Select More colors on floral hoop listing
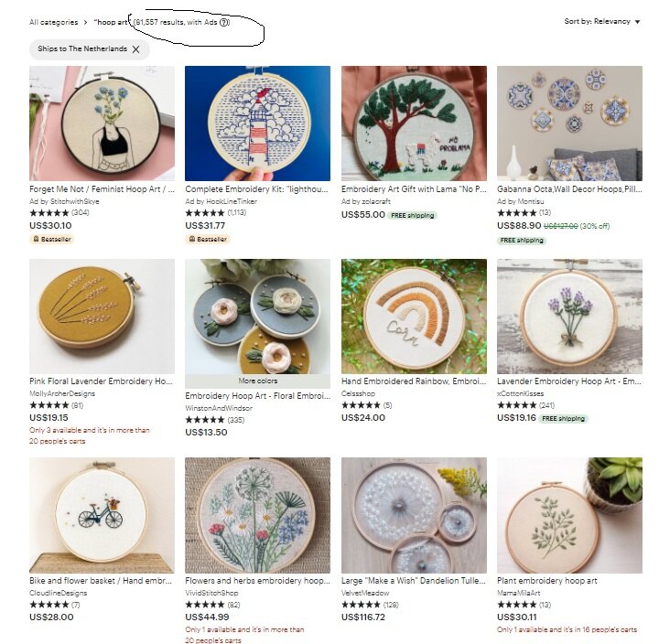Viewport: 659px width, 644px height. click(x=257, y=381)
